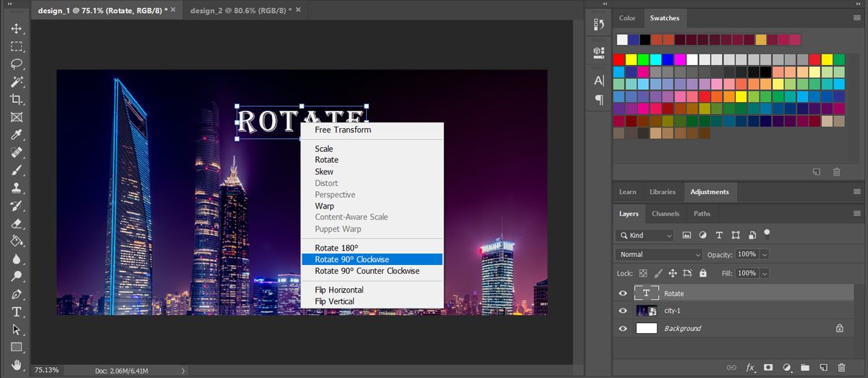The height and width of the screenshot is (378, 868).
Task: Add a layer mask
Action: click(768, 367)
